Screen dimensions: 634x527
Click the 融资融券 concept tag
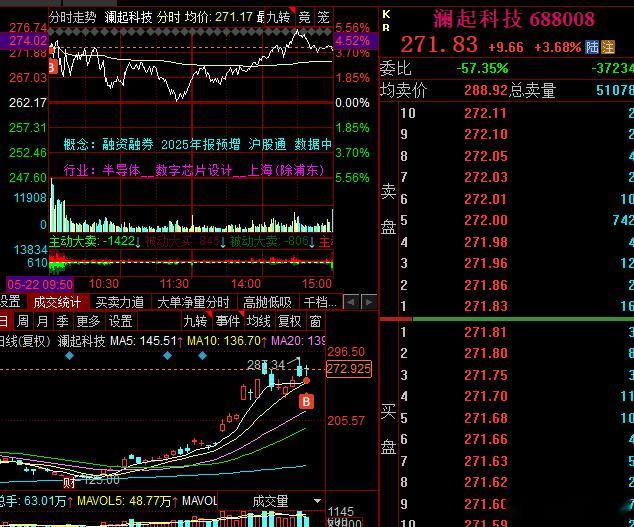point(127,144)
